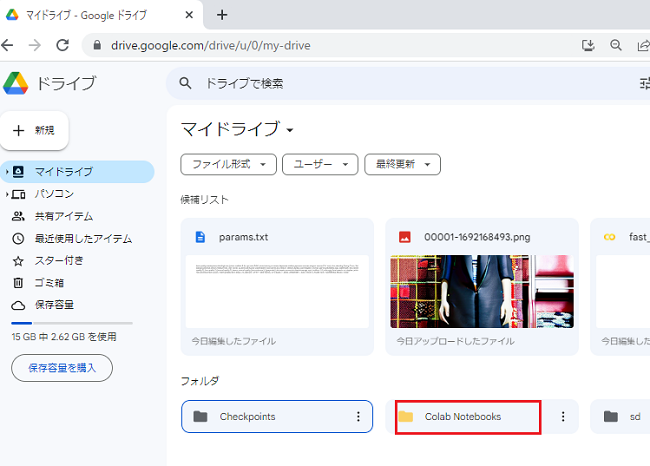Select マイドライブ in the sidebar
Viewport: 650px width, 466px height.
tap(77, 172)
